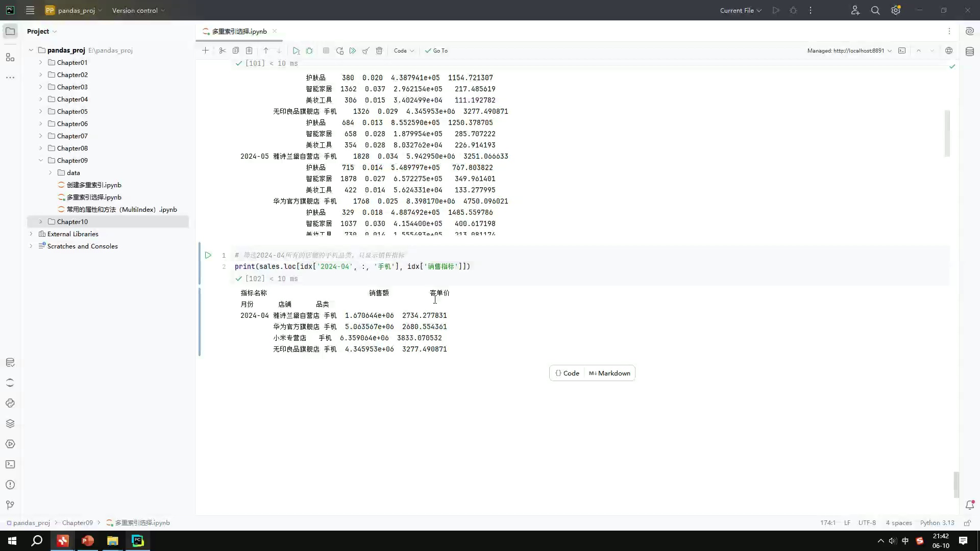Click Go To button in toolbar
Viewport: 980px width, 551px height.
436,51
